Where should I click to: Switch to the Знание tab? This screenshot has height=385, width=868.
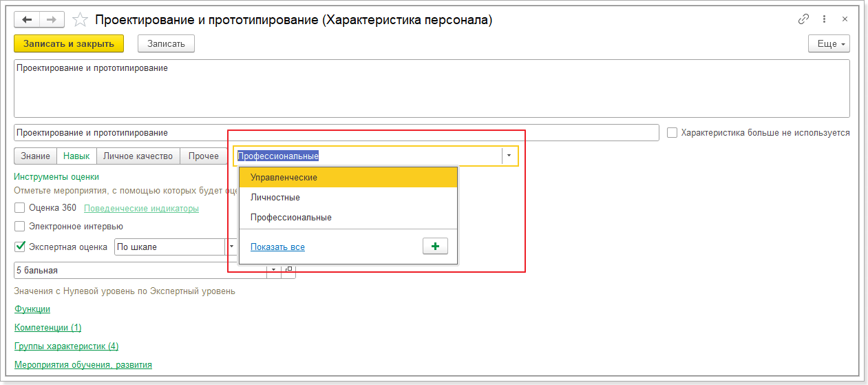(35, 156)
